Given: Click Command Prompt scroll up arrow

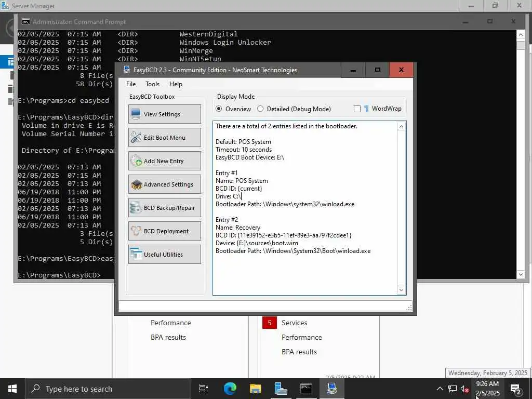Looking at the screenshot, I should (x=521, y=35).
